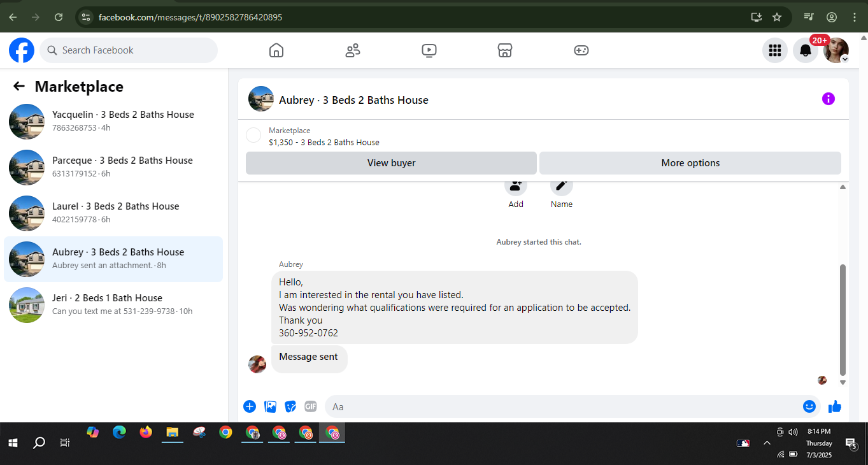This screenshot has width=868, height=465.
Task: Click the small seen-by avatar indicator
Action: pyautogui.click(x=822, y=380)
